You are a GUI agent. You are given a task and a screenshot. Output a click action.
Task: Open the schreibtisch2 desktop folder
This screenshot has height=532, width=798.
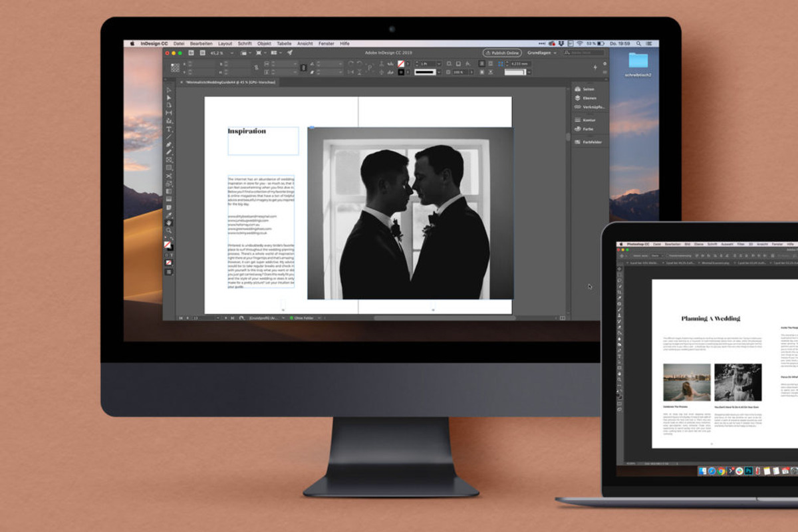tap(638, 65)
